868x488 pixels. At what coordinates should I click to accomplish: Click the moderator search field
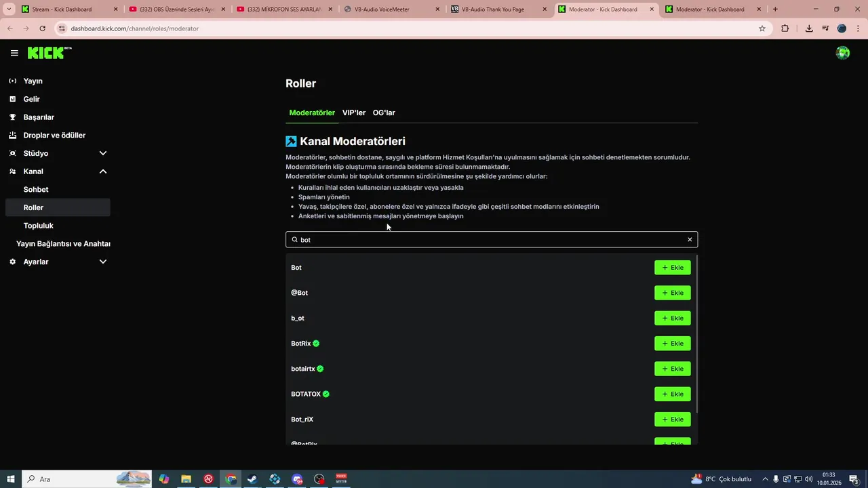coord(492,239)
